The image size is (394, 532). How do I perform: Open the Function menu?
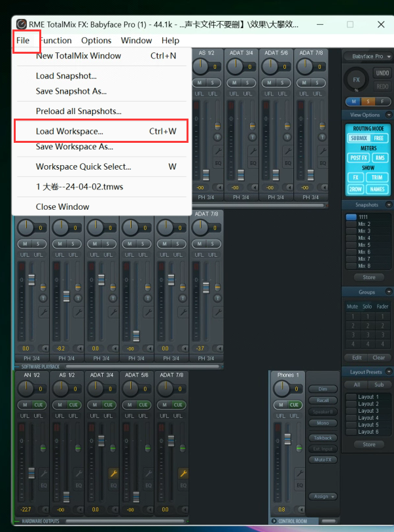pyautogui.click(x=55, y=41)
